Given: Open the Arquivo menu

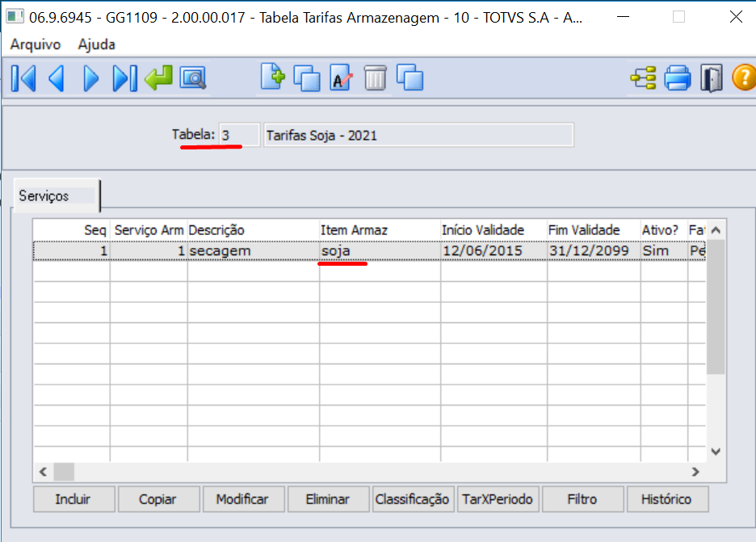Looking at the screenshot, I should point(36,45).
